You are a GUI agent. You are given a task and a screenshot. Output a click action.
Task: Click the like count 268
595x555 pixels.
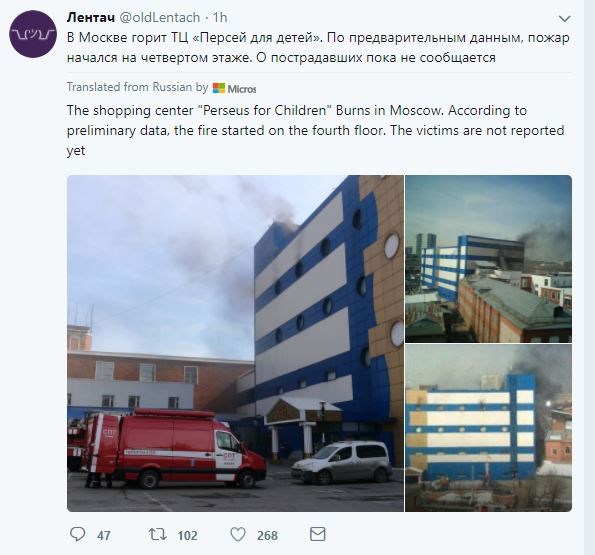click(268, 536)
